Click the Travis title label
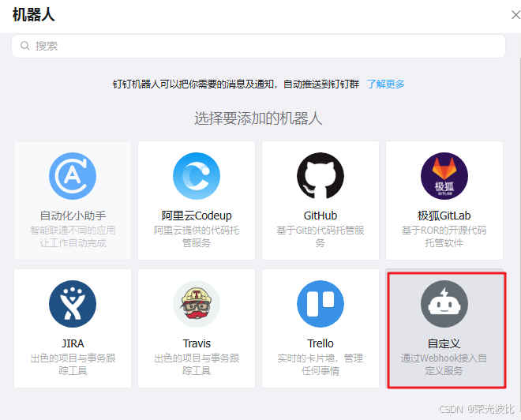 pyautogui.click(x=197, y=343)
